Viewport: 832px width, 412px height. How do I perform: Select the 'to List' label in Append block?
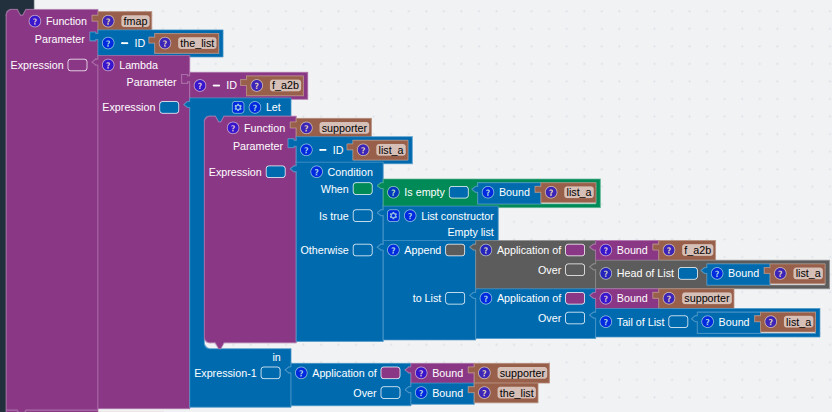pos(427,298)
